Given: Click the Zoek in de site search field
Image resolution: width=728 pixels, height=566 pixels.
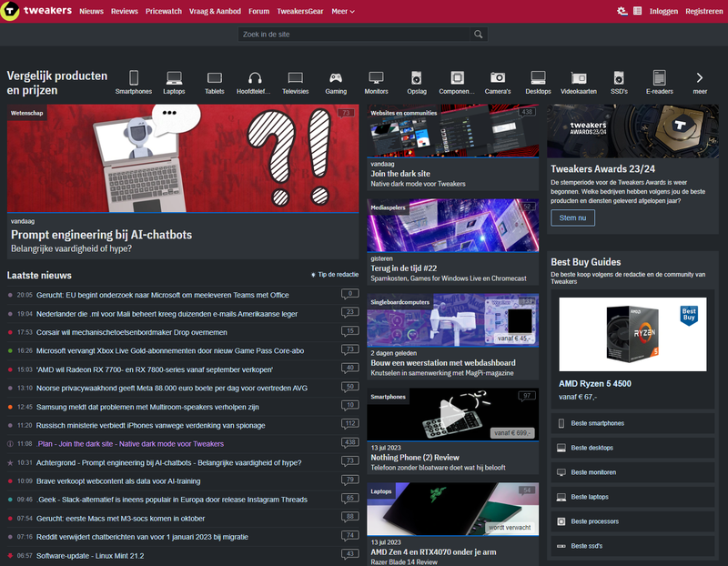Looking at the screenshot, I should pyautogui.click(x=354, y=34).
